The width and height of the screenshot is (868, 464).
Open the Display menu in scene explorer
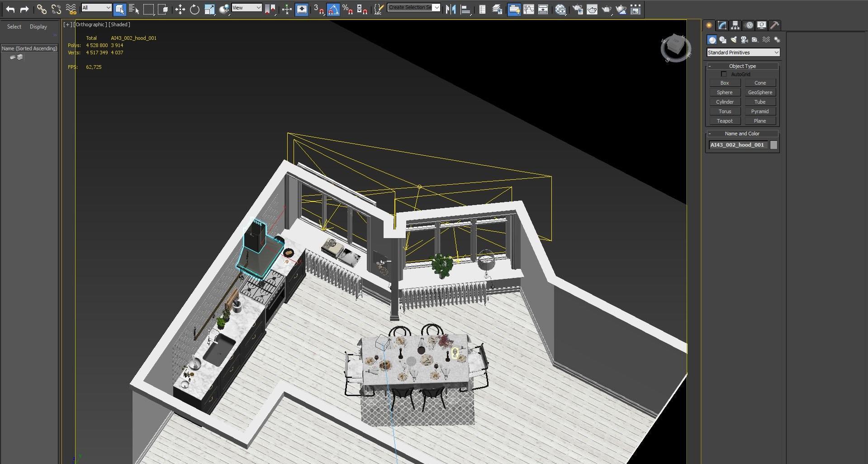(x=38, y=27)
